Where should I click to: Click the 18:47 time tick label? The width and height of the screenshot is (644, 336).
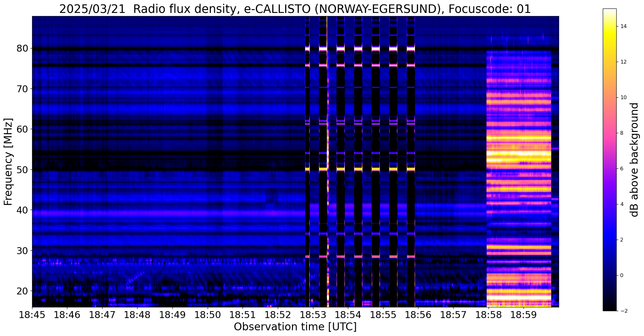102,315
